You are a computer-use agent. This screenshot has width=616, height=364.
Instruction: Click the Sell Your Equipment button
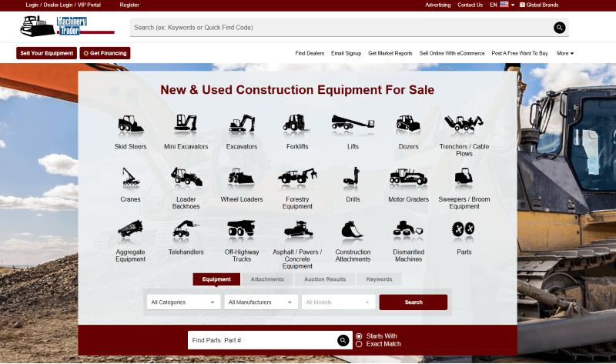click(46, 53)
